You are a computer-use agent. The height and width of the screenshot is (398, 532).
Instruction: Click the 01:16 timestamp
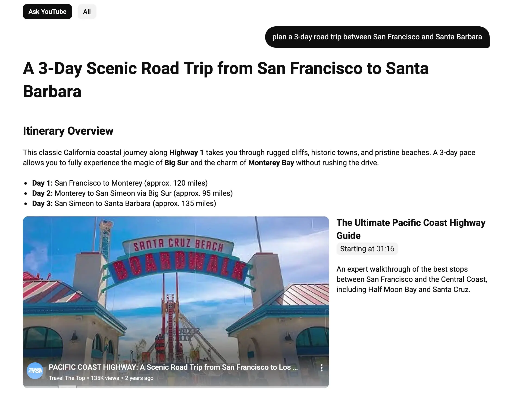coord(385,249)
